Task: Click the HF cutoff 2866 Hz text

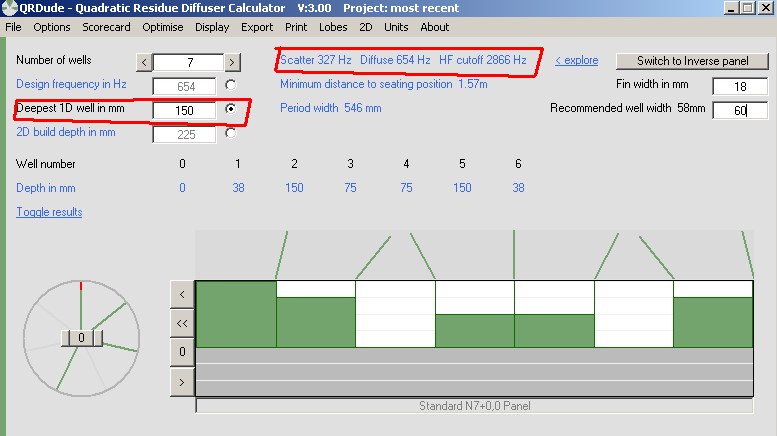Action: (x=483, y=60)
